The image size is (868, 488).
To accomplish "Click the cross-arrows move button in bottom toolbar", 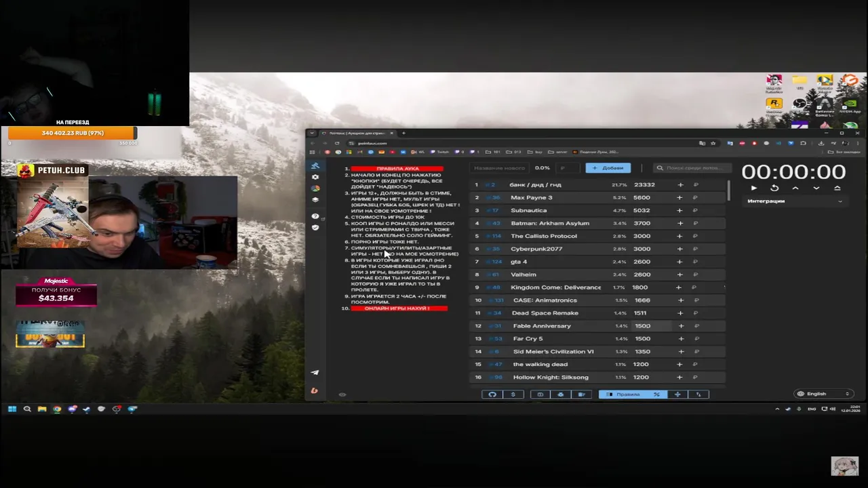I will coord(677,394).
